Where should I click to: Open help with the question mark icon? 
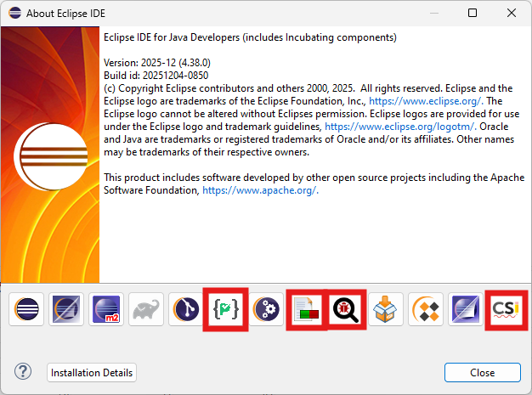(23, 371)
